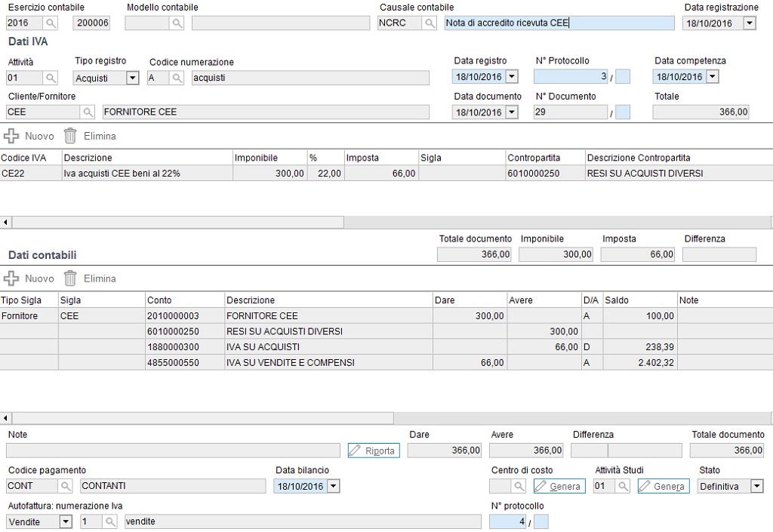Image resolution: width=773 pixels, height=532 pixels.
Task: Open Centro di costo lookup
Action: (x=519, y=486)
